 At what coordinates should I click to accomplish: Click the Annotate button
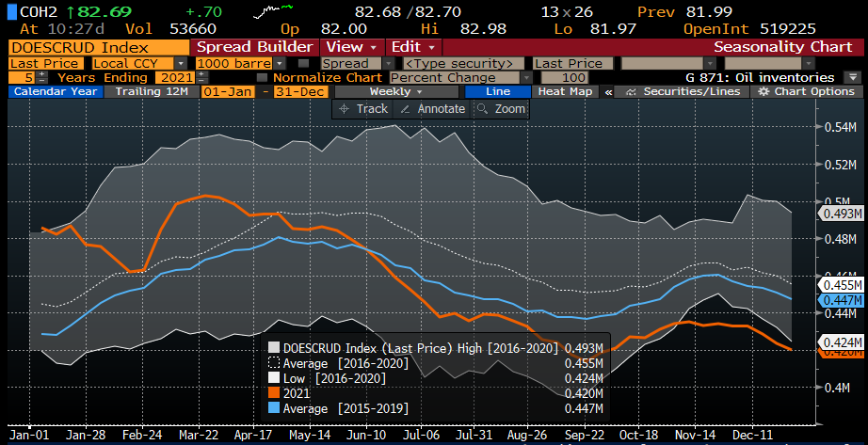coord(432,109)
